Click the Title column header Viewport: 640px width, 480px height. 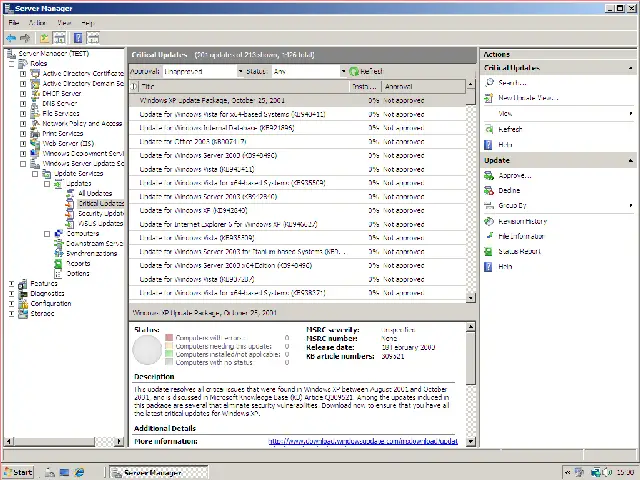(x=244, y=87)
